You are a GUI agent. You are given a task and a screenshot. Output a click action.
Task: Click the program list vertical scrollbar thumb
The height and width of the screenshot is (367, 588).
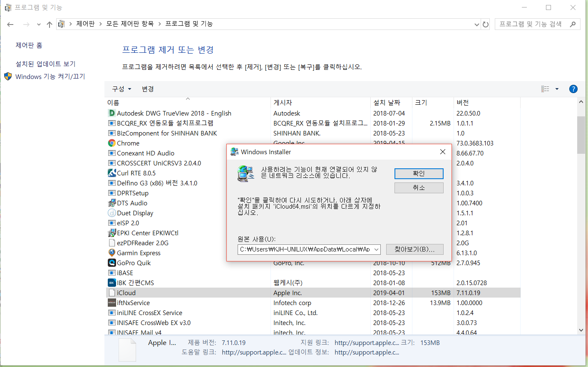[x=581, y=135]
